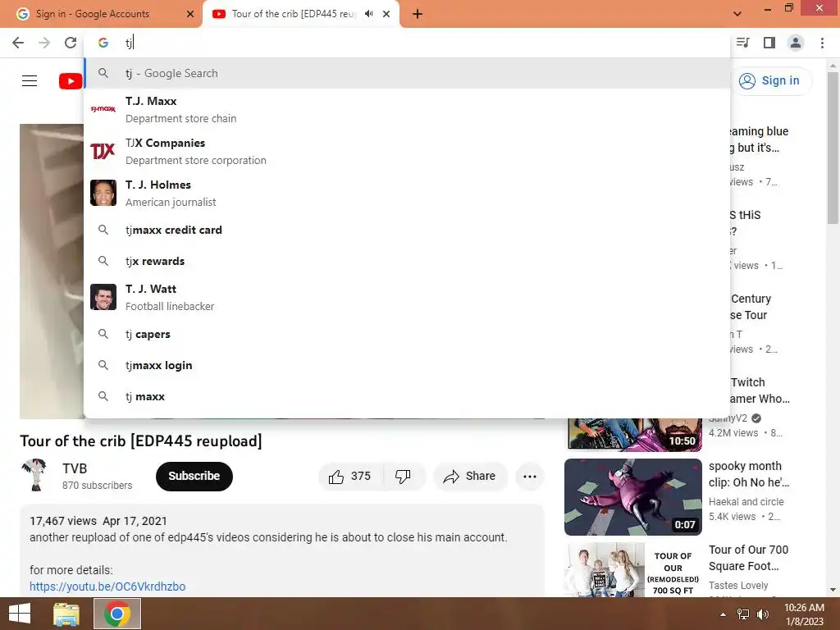Select 'tjmaxx credit card' suggestion
This screenshot has width=840, height=630.
[x=407, y=230]
